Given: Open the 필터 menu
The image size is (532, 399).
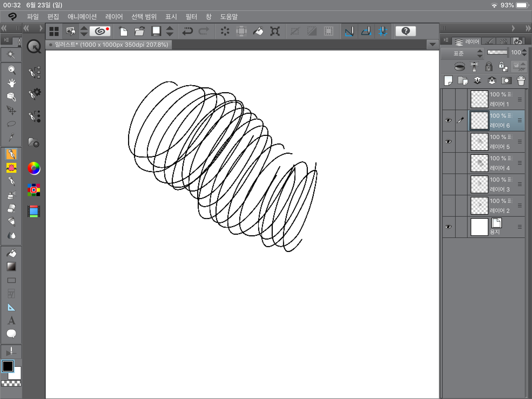Looking at the screenshot, I should tap(191, 17).
